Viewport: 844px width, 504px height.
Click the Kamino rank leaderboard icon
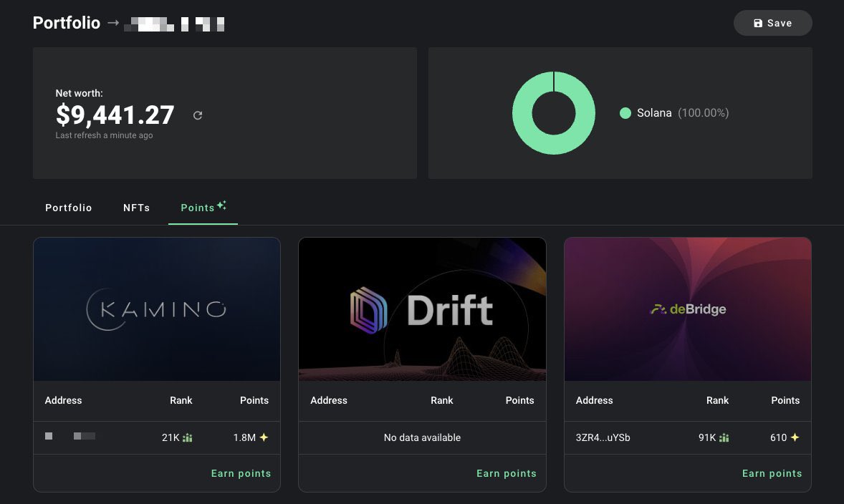point(187,438)
